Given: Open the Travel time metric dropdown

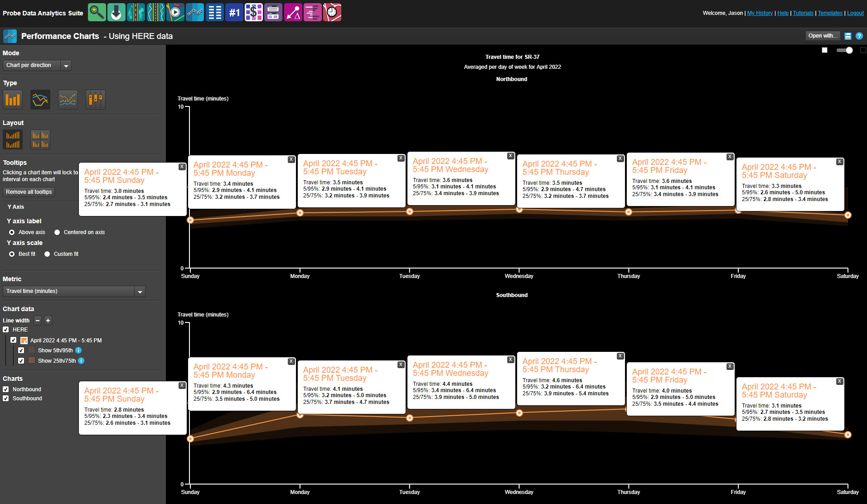Looking at the screenshot, I should pyautogui.click(x=74, y=292).
